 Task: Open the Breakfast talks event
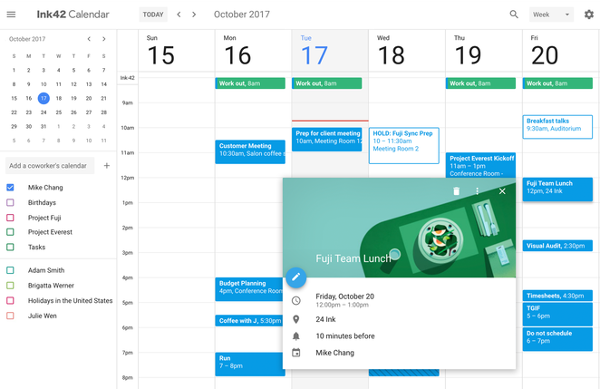[x=558, y=127]
